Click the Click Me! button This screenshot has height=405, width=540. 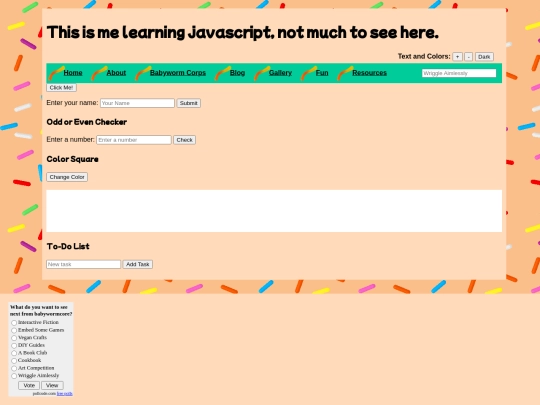tap(61, 87)
